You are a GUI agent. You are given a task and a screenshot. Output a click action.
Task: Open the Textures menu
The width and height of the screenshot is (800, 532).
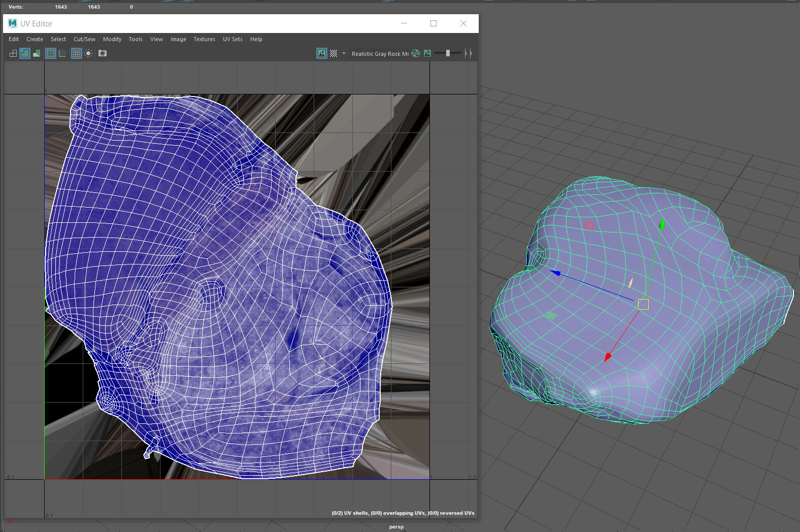(x=204, y=39)
